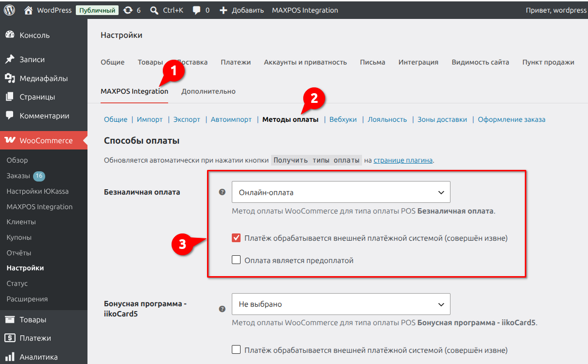
Task: Click the Публичный site visibility badge
Action: click(97, 10)
